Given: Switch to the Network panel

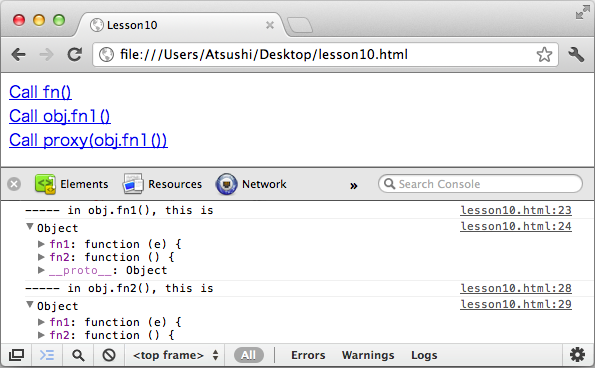Looking at the screenshot, I should [x=251, y=184].
